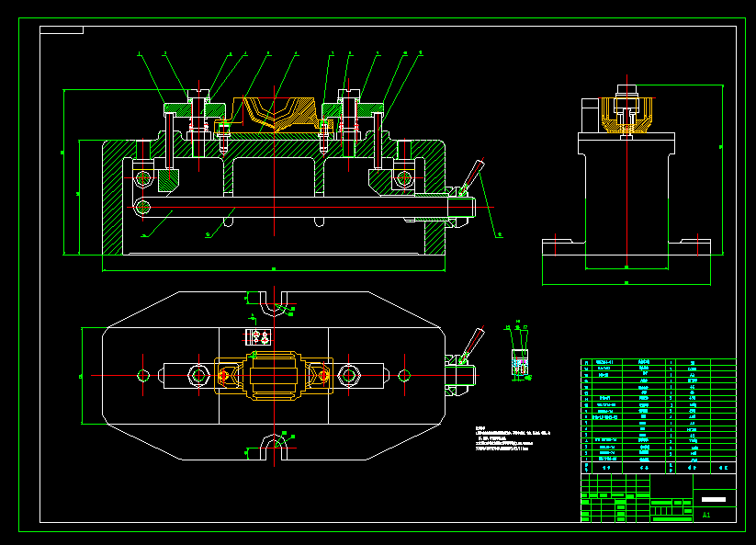Viewport: 756px width, 545px height.
Task: Select the "A1" sheet size label
Action: 706,515
